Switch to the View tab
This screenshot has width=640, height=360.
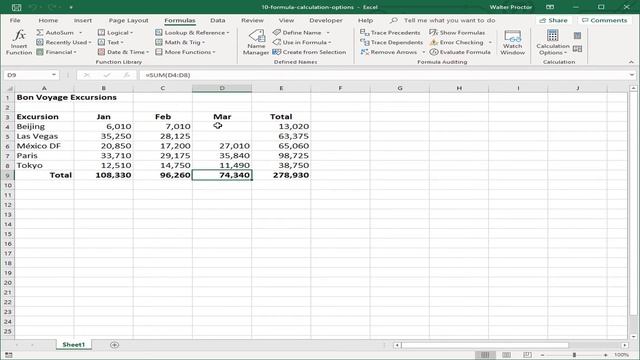click(x=286, y=20)
